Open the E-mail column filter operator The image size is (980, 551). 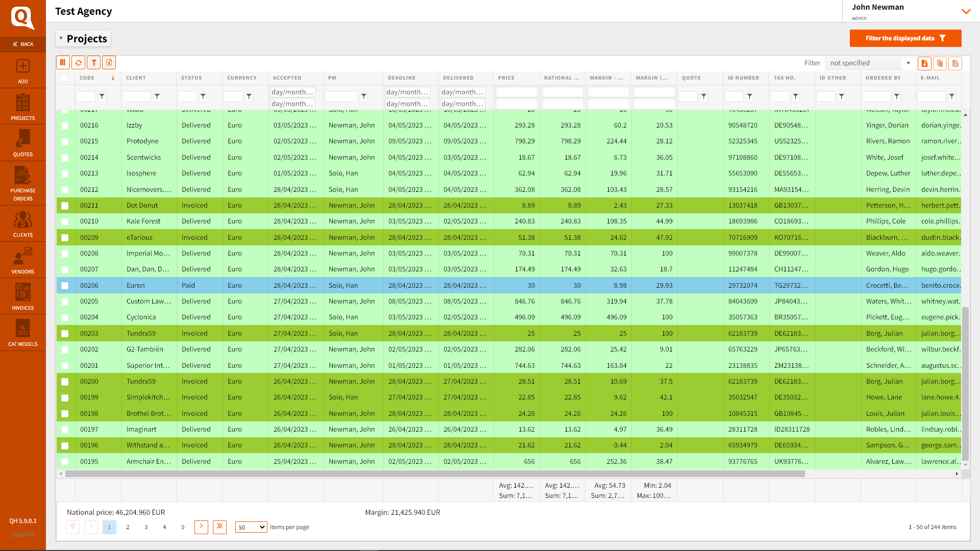click(x=952, y=96)
